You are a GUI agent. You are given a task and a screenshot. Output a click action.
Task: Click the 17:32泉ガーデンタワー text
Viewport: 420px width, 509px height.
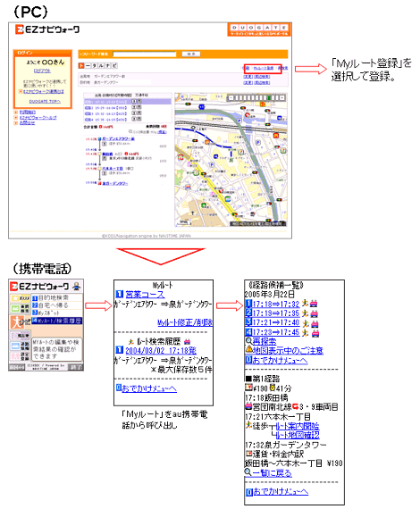(286, 445)
